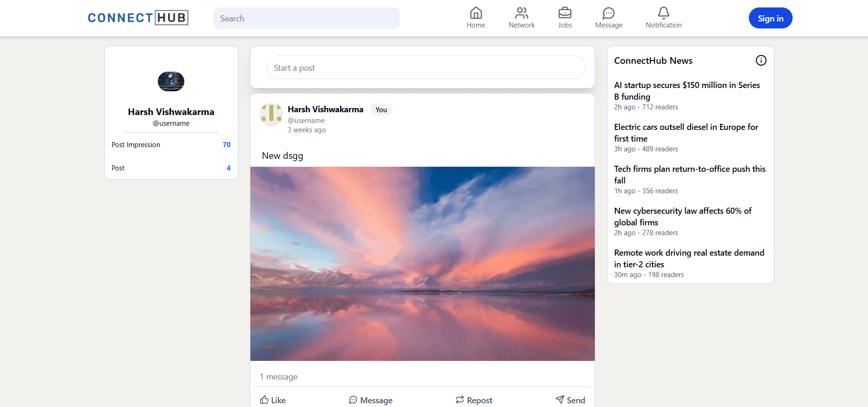This screenshot has width=868, height=407.
Task: Open Harsh Vishwakarma name in sidebar card
Action: (171, 112)
